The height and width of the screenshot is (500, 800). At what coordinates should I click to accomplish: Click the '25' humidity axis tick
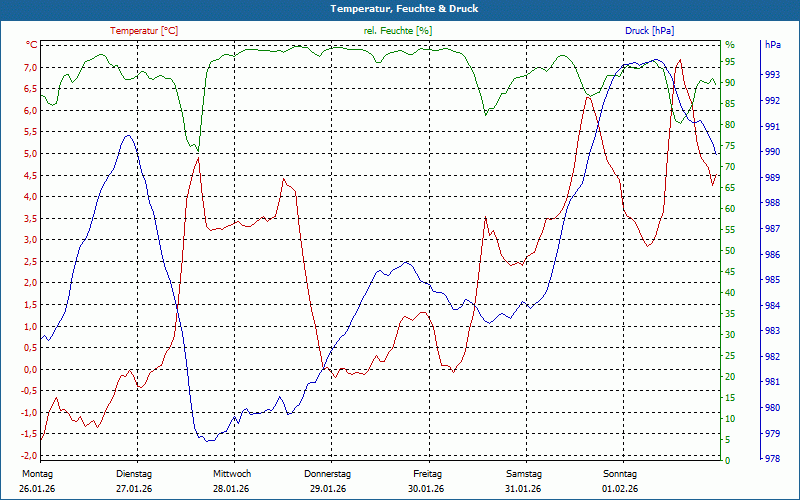[x=731, y=356]
